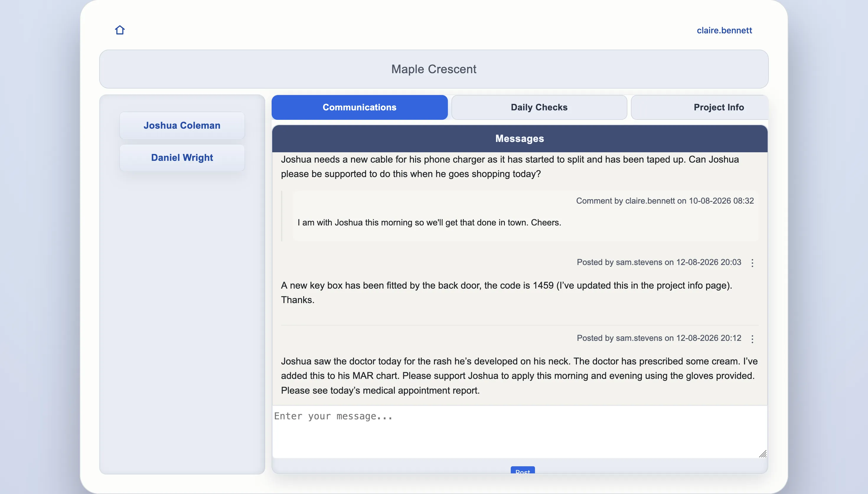
Task: Open the claire.bennett user profile link
Action: click(x=724, y=30)
